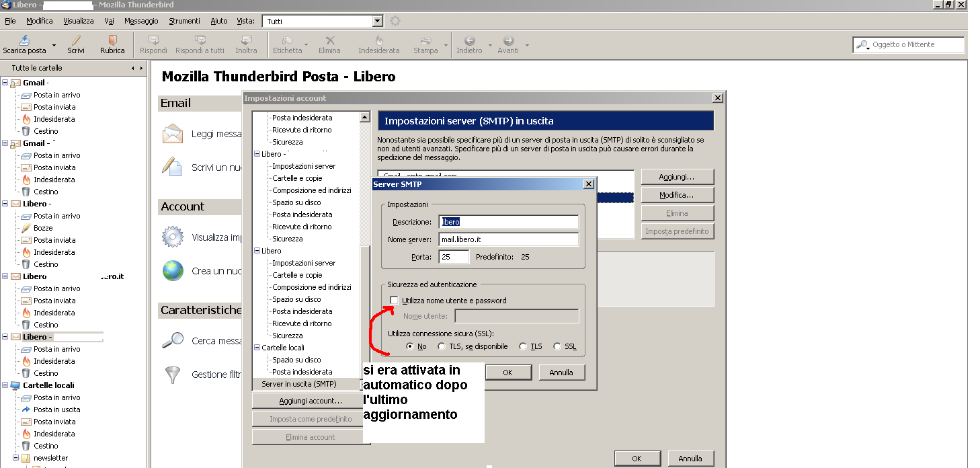980x468 pixels.
Task: Click the Descrizione input field
Action: (509, 222)
